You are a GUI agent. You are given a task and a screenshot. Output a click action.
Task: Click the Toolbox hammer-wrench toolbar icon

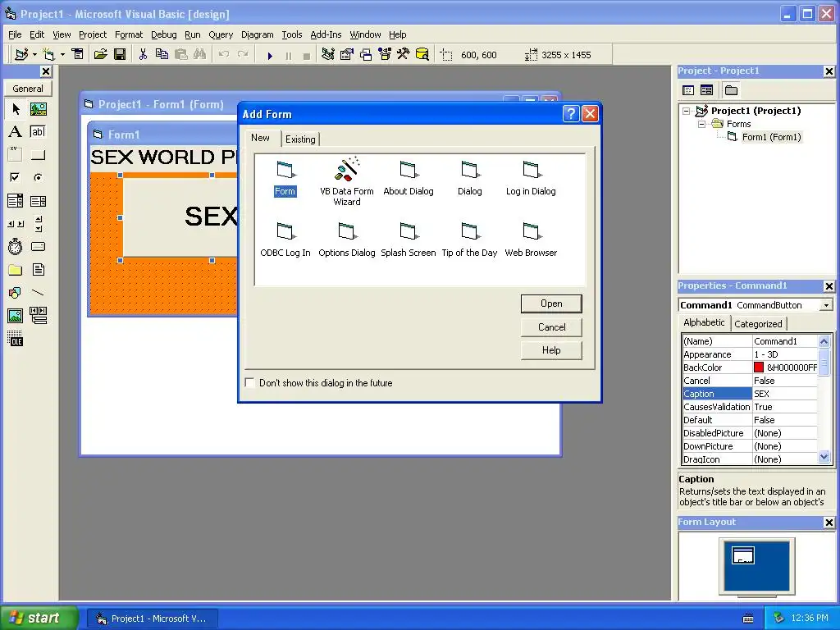pyautogui.click(x=403, y=55)
